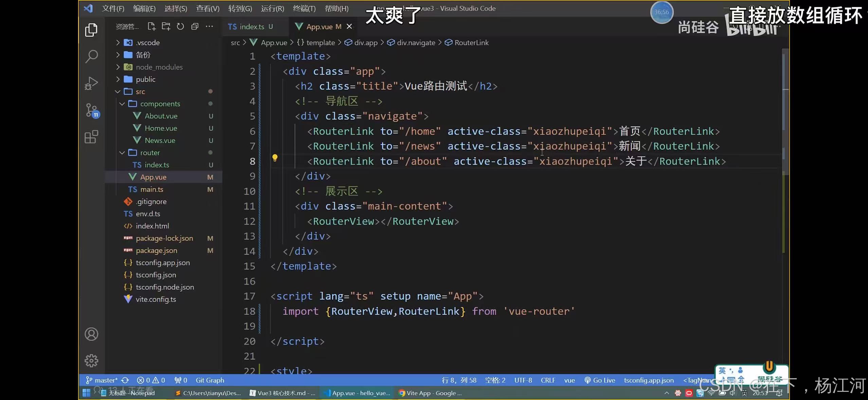Create a new folder in explorer
The width and height of the screenshot is (868, 400).
(x=166, y=26)
